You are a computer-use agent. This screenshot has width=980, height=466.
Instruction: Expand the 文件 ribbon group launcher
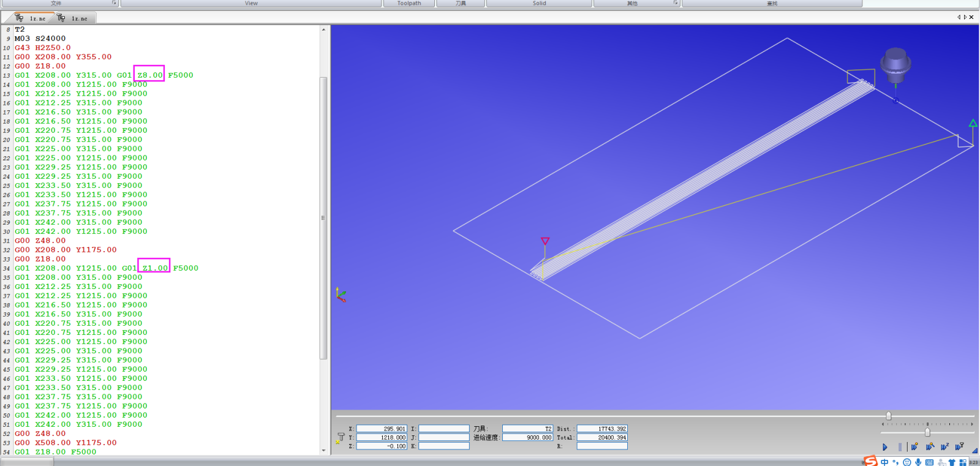tap(114, 3)
